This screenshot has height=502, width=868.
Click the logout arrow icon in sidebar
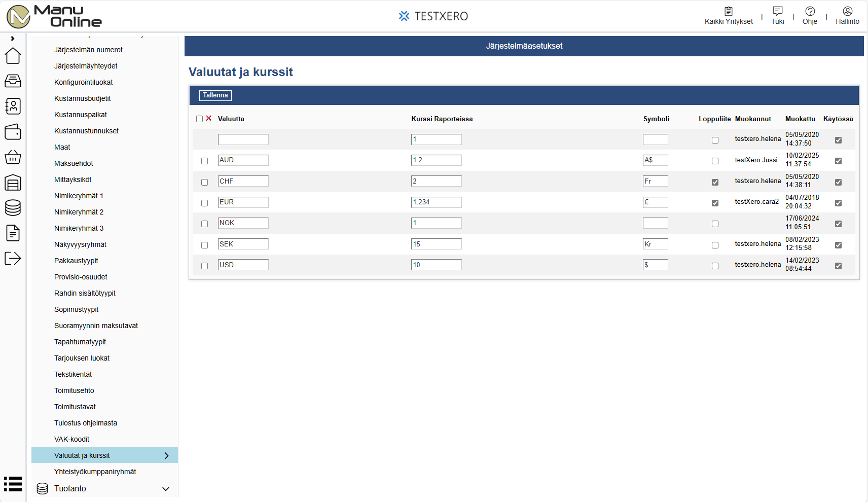point(13,258)
